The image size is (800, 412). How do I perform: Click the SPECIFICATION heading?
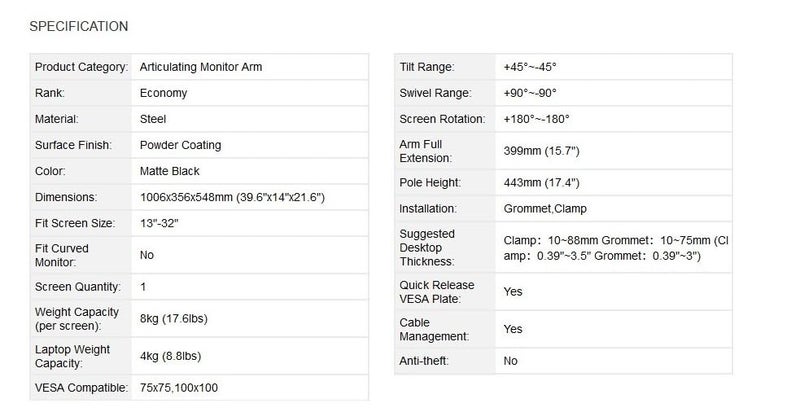(79, 27)
